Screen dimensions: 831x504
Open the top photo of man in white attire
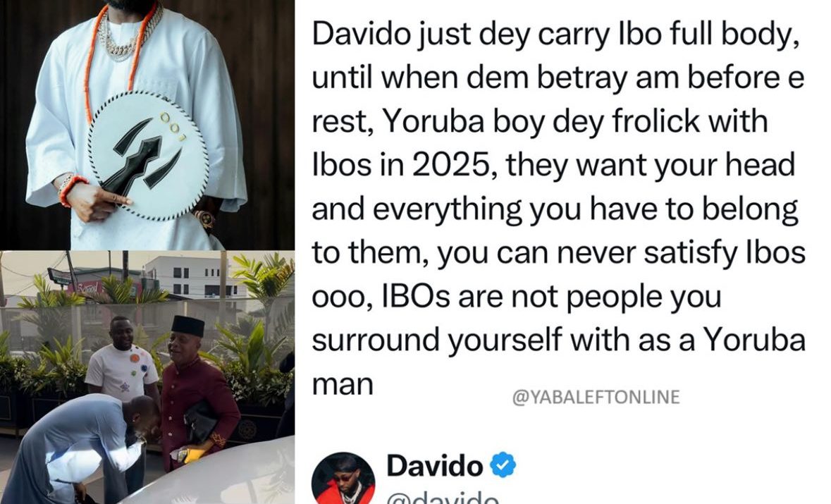pyautogui.click(x=147, y=125)
